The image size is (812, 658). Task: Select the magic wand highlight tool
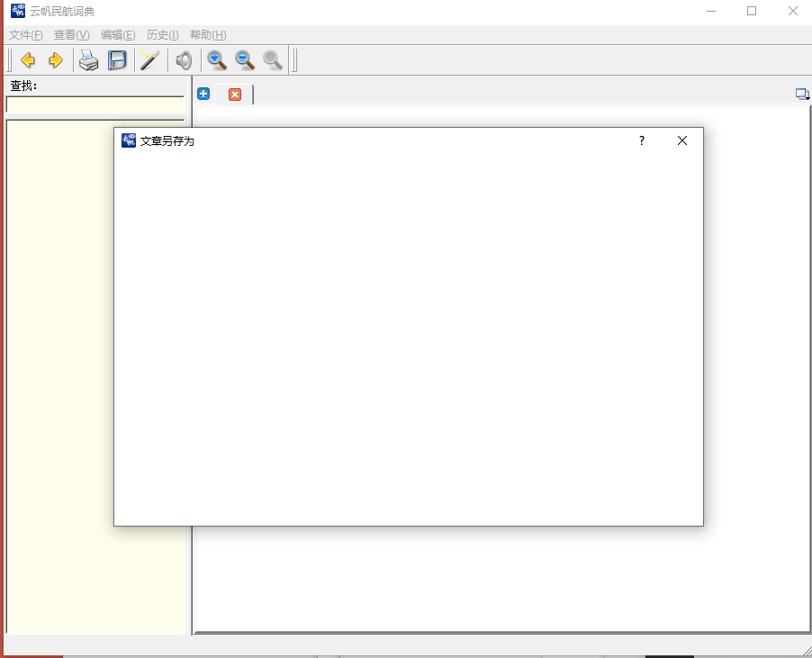(x=149, y=60)
